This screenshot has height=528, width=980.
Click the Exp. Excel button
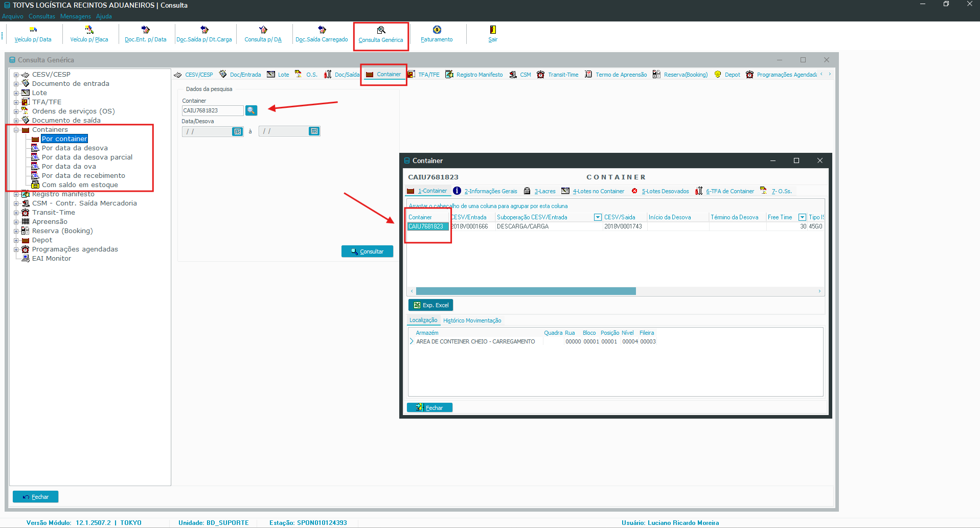[431, 305]
